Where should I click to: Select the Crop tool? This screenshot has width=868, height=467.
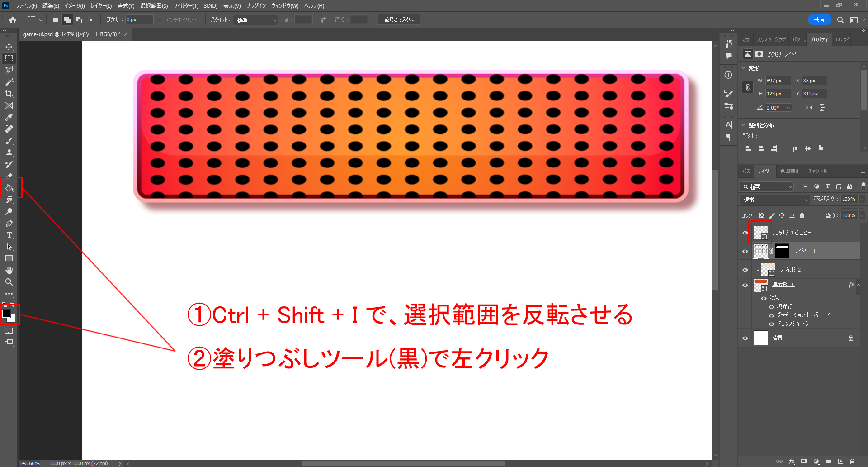(9, 94)
